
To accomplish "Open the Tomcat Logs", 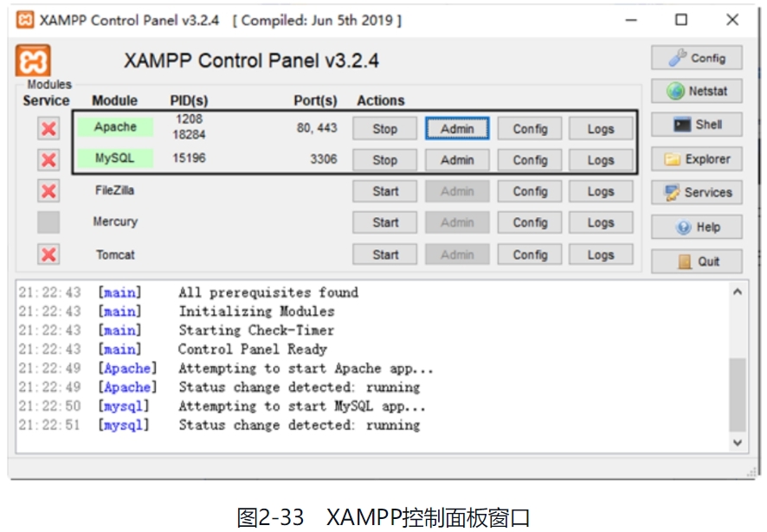I will 600,255.
